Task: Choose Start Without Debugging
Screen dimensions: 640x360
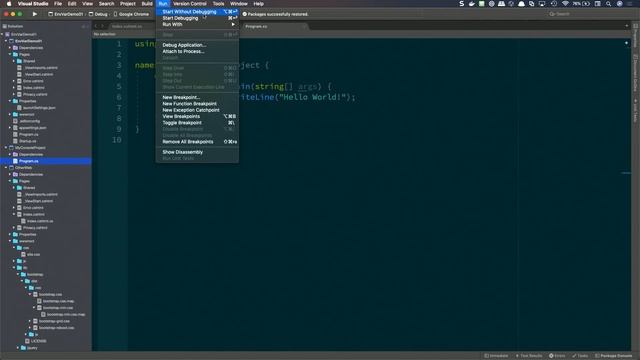Action: click(198, 12)
